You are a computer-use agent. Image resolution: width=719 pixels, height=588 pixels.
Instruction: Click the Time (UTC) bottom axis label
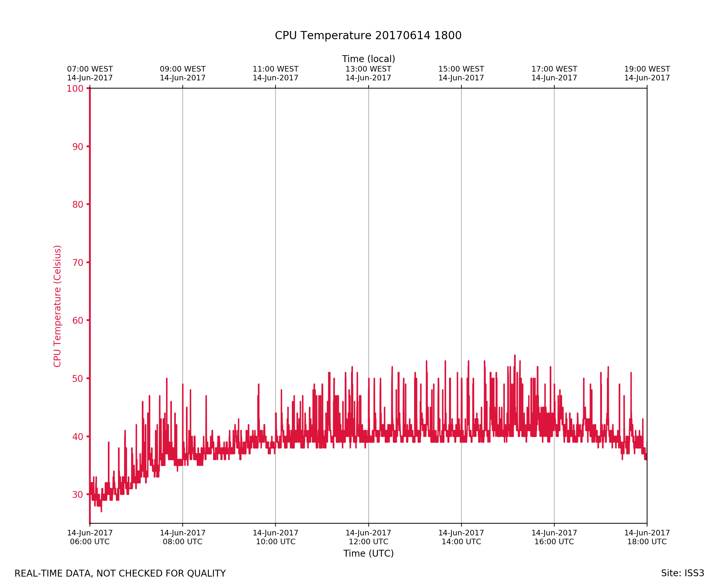click(x=368, y=553)
